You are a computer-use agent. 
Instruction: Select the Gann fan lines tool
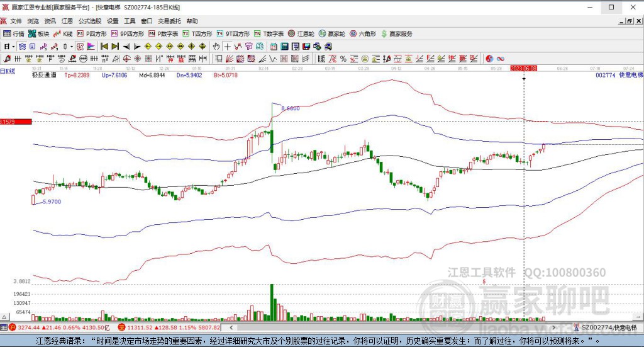[x=230, y=59]
